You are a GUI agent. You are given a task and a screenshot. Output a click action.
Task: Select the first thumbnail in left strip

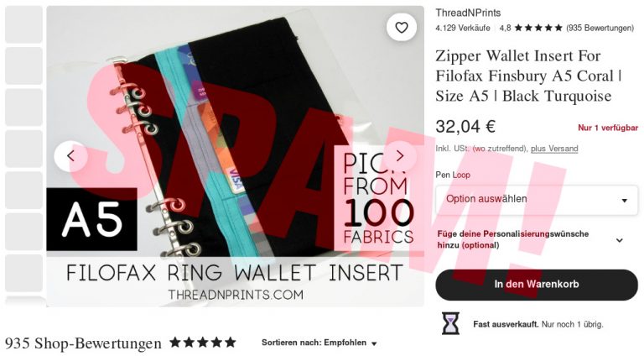(x=23, y=24)
